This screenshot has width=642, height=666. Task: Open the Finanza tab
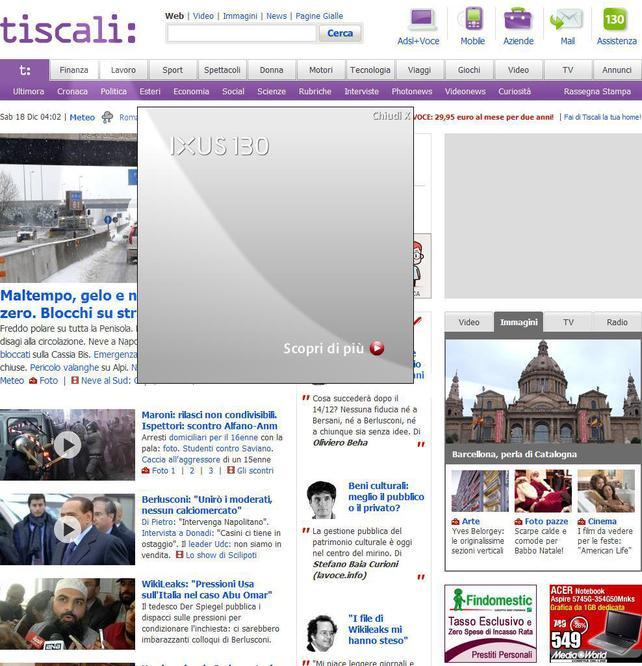74,70
